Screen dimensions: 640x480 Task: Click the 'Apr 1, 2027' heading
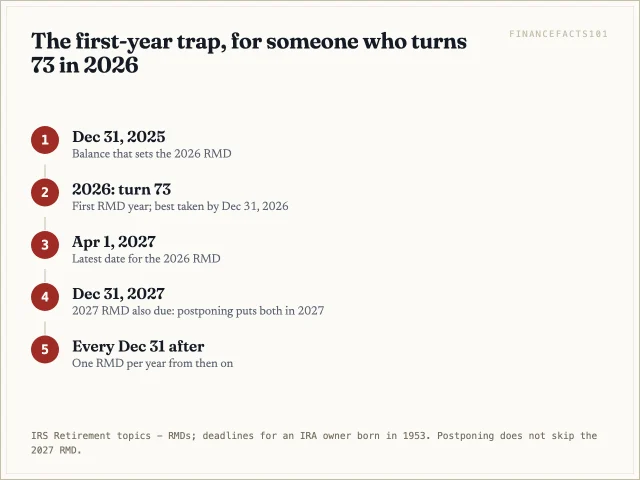coord(114,242)
